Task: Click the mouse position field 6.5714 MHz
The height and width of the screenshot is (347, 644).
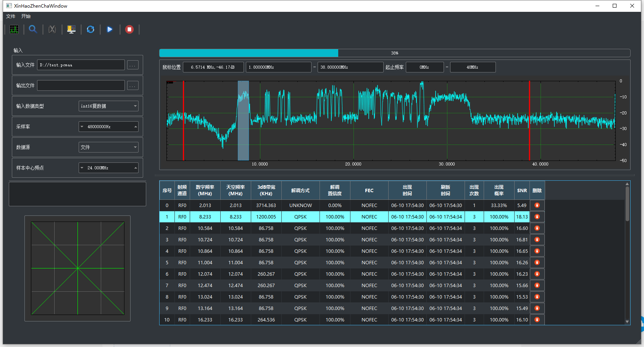Action: coord(213,67)
